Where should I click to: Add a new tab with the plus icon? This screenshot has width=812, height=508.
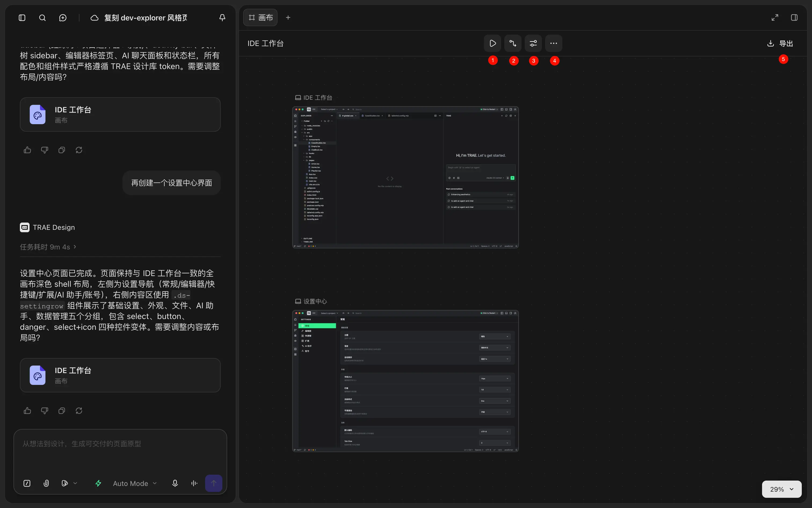pos(288,17)
